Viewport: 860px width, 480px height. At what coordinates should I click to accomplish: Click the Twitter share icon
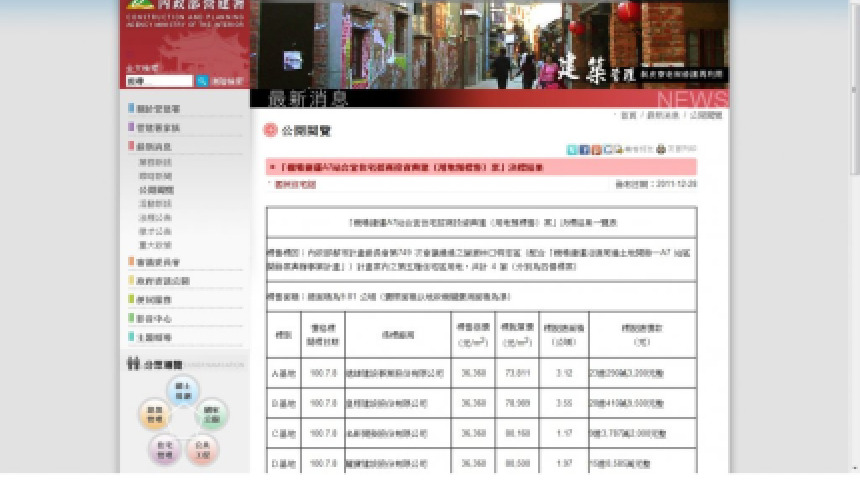pos(572,150)
